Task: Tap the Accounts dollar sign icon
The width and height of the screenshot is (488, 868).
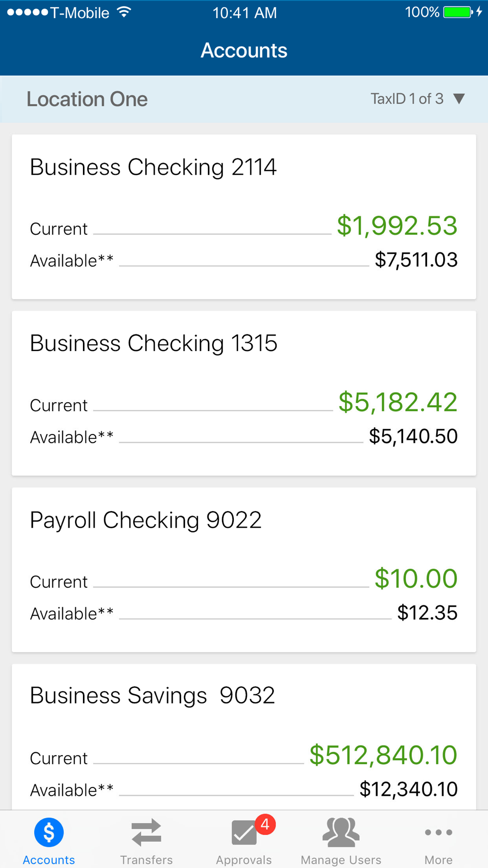Action: [x=49, y=832]
